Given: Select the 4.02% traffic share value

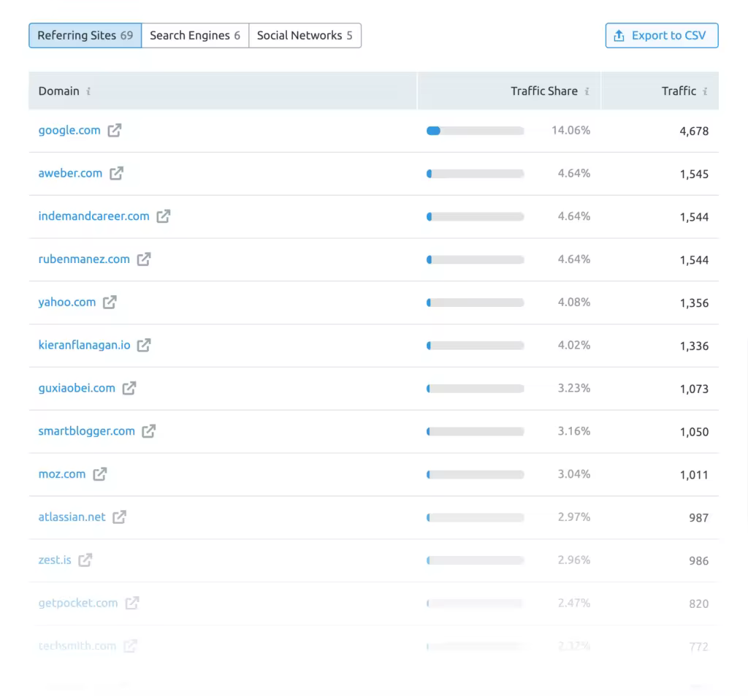Looking at the screenshot, I should (574, 345).
